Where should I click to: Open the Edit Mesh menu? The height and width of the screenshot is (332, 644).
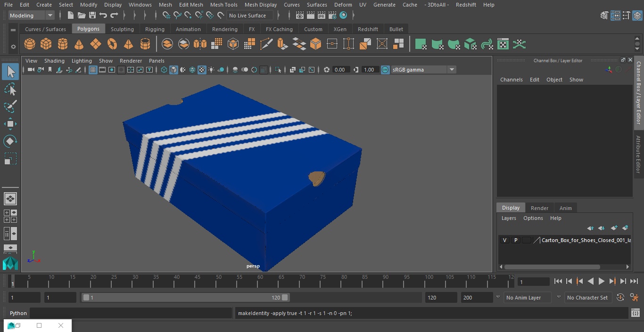pyautogui.click(x=191, y=5)
